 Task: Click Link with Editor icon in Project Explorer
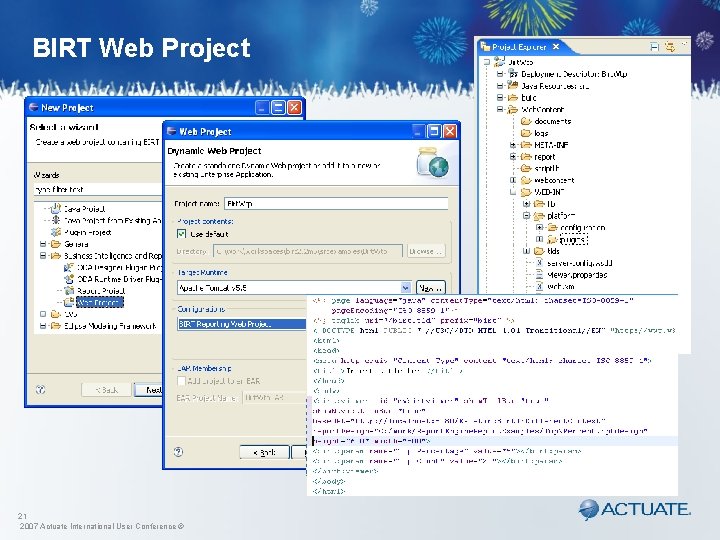click(x=670, y=46)
